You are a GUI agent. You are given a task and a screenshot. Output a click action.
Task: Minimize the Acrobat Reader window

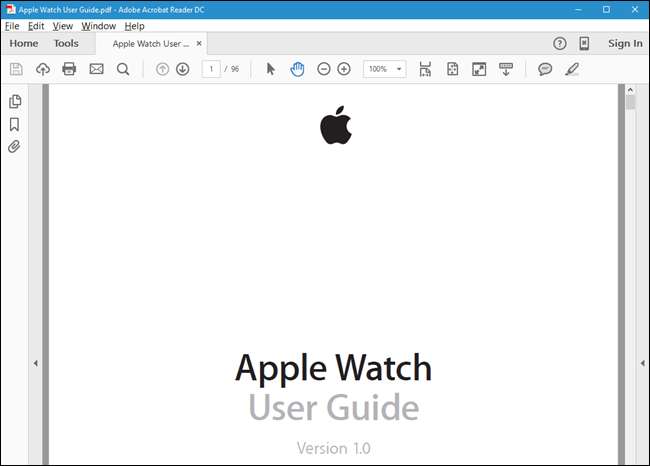(x=578, y=10)
